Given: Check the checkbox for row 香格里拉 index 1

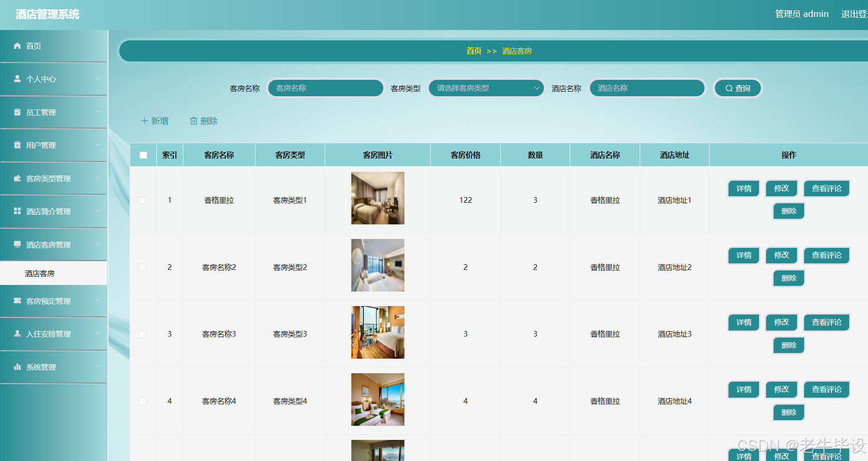Looking at the screenshot, I should [142, 200].
